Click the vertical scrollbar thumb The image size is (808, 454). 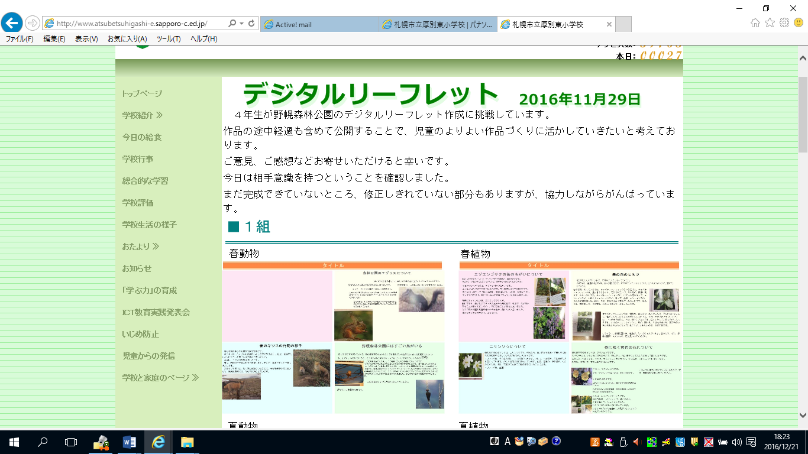pyautogui.click(x=803, y=114)
